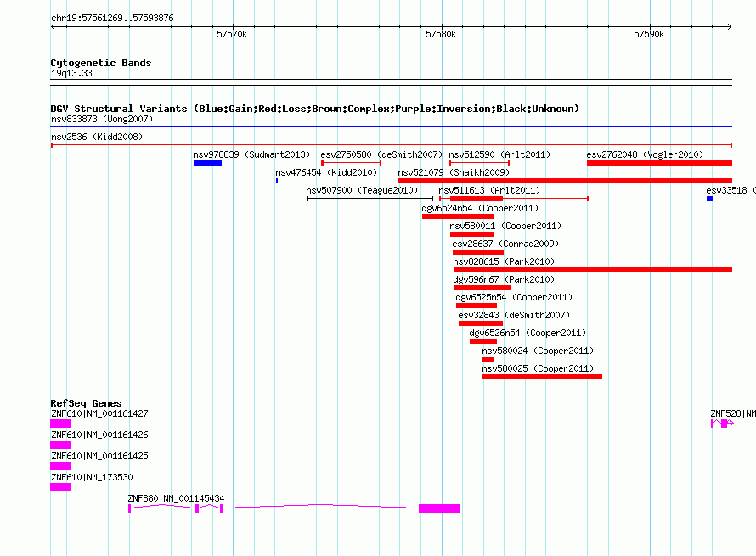Click the chr19:57561269..57593876 coordinates text
Viewport: 756px width, 556px height.
(112, 18)
